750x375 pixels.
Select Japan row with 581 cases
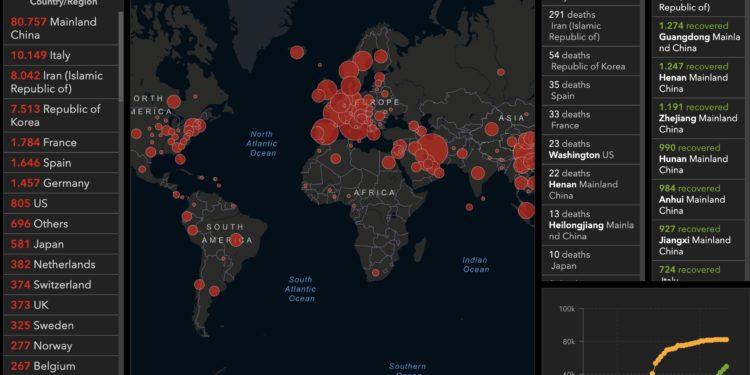tap(61, 244)
